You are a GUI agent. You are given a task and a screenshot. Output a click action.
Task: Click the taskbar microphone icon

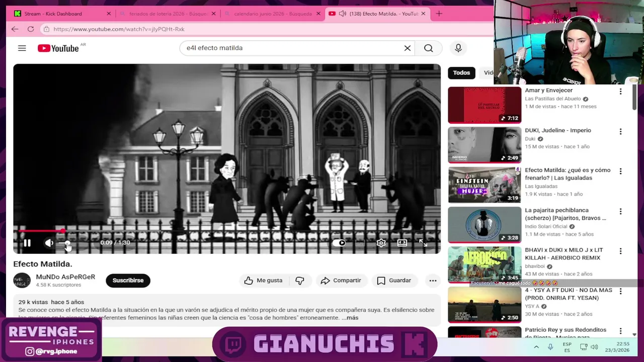click(550, 347)
